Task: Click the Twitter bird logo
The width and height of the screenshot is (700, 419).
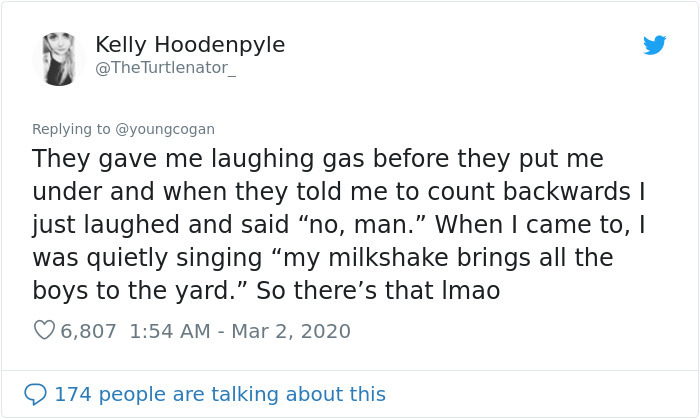Action: click(655, 45)
